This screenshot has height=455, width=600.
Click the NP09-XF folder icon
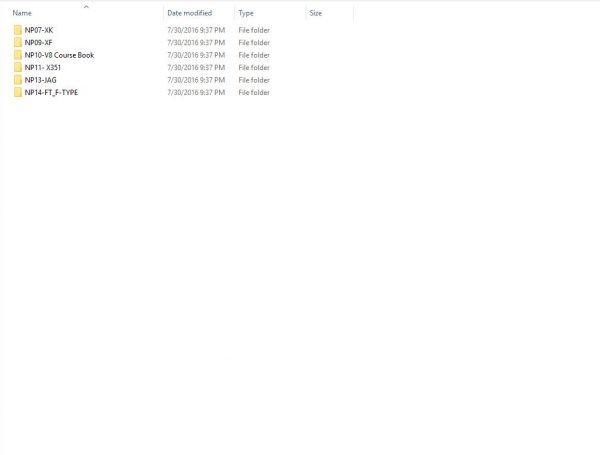18,42
